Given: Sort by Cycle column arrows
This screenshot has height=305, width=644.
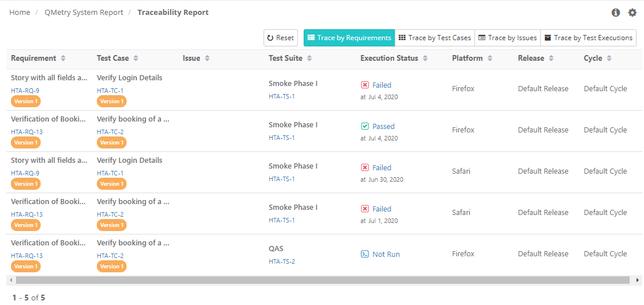Looking at the screenshot, I should point(609,58).
